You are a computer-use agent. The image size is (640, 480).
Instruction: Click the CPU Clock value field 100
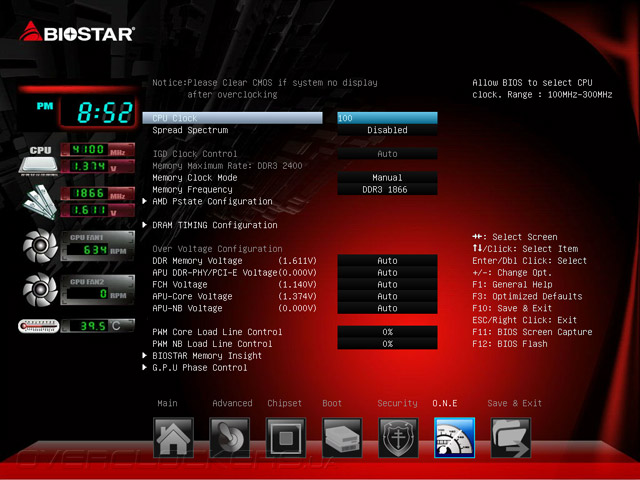387,118
